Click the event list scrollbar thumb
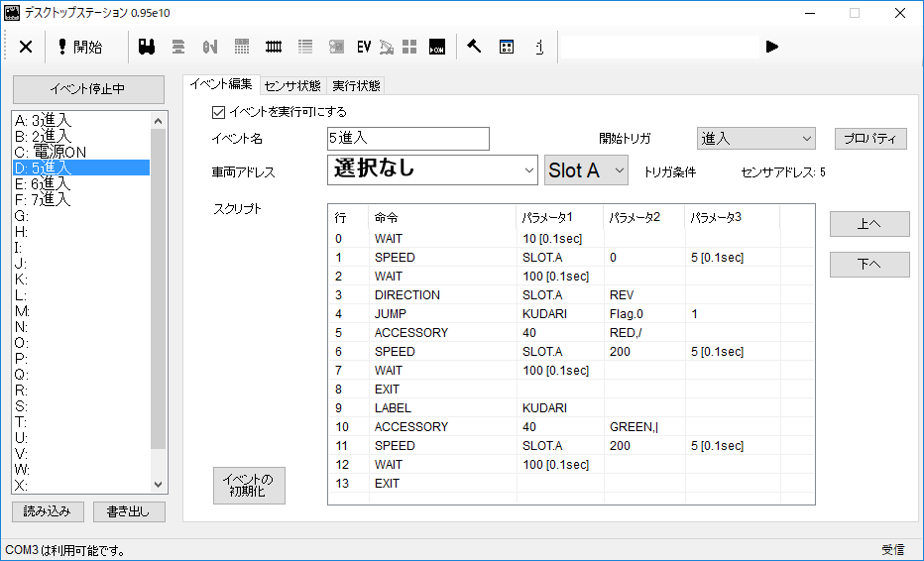 (158, 288)
